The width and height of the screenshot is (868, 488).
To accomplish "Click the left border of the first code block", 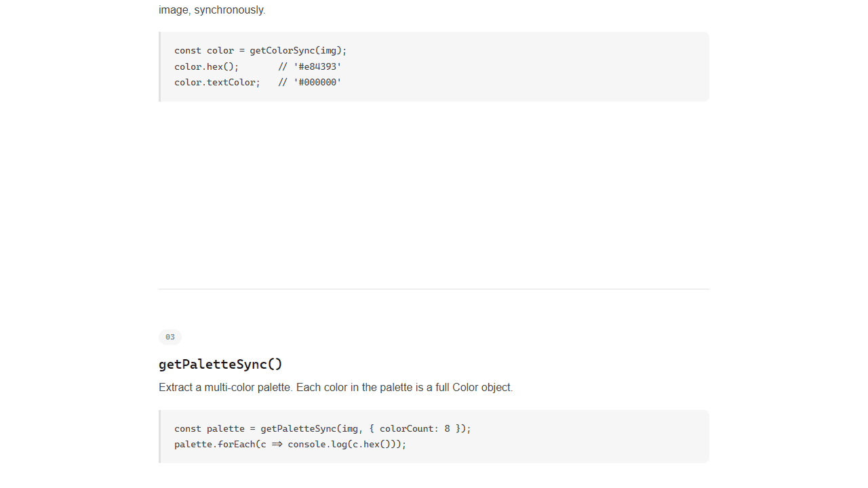I will 160,66.
